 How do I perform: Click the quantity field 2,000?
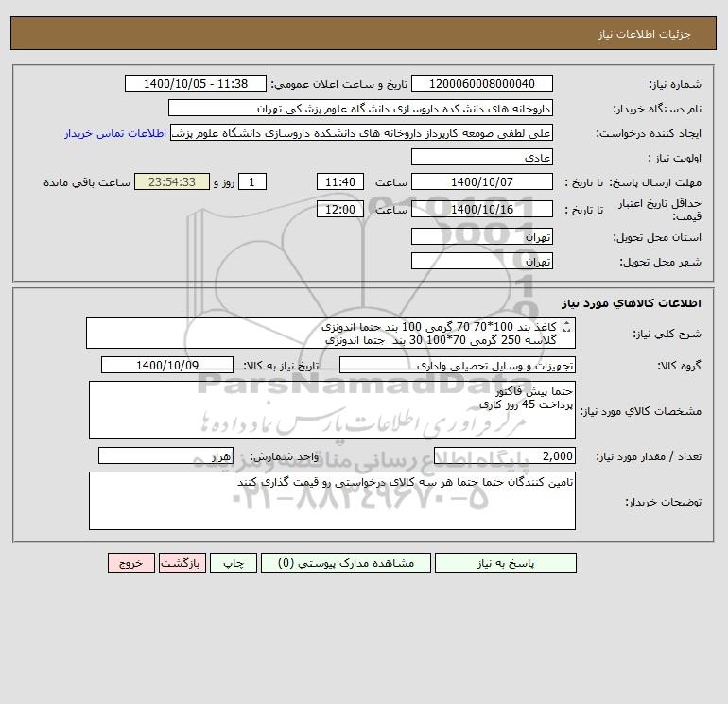(505, 455)
